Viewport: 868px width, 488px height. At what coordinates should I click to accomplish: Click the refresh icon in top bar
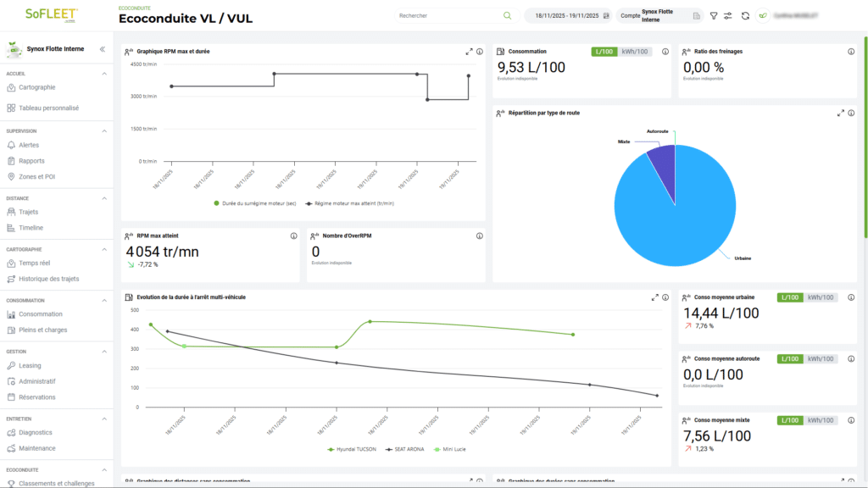click(745, 16)
